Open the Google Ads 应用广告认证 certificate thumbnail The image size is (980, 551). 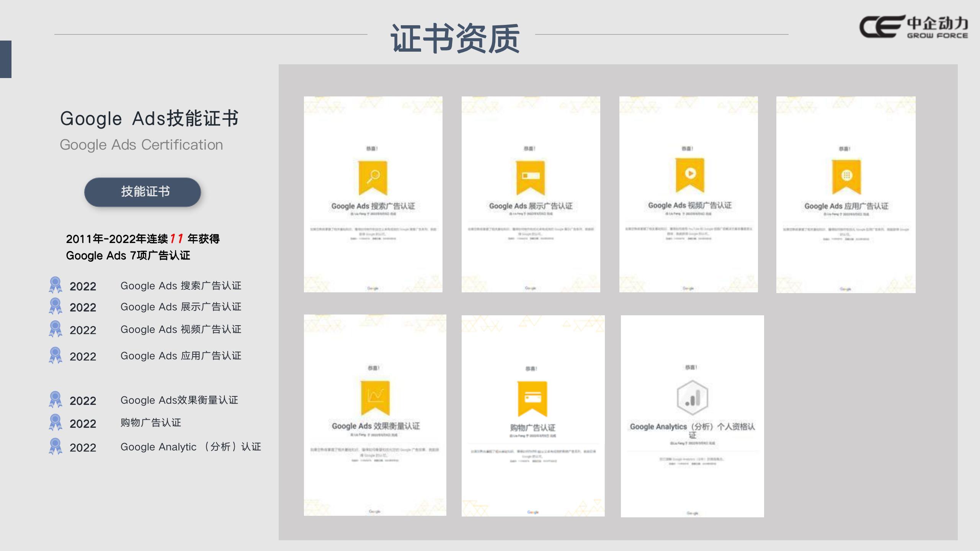(x=846, y=195)
